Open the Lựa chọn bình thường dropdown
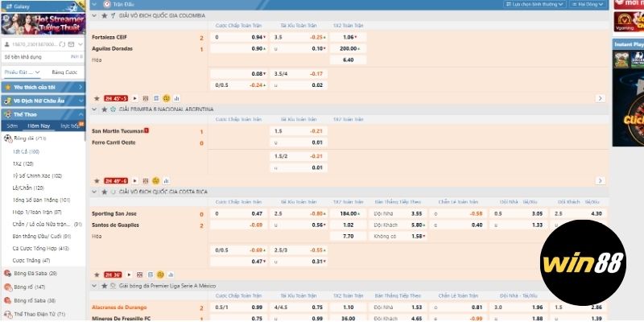 535,4
